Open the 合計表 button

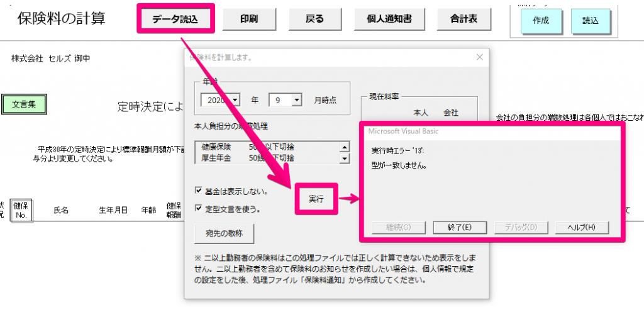(x=464, y=19)
